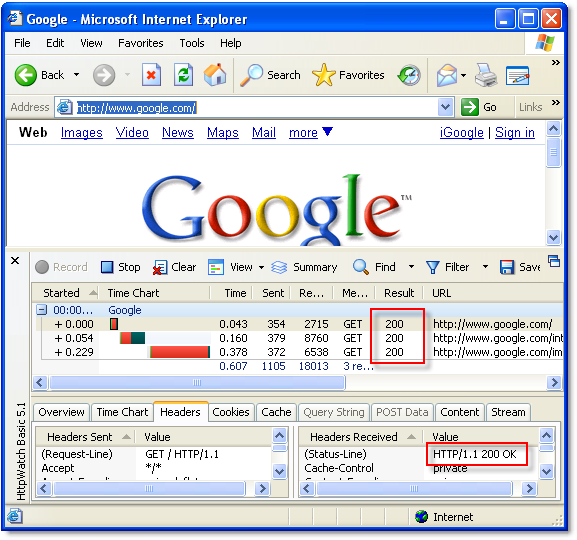Screen dimensions: 577x540
Task: Click the grey Forward arrow icon
Action: [104, 75]
